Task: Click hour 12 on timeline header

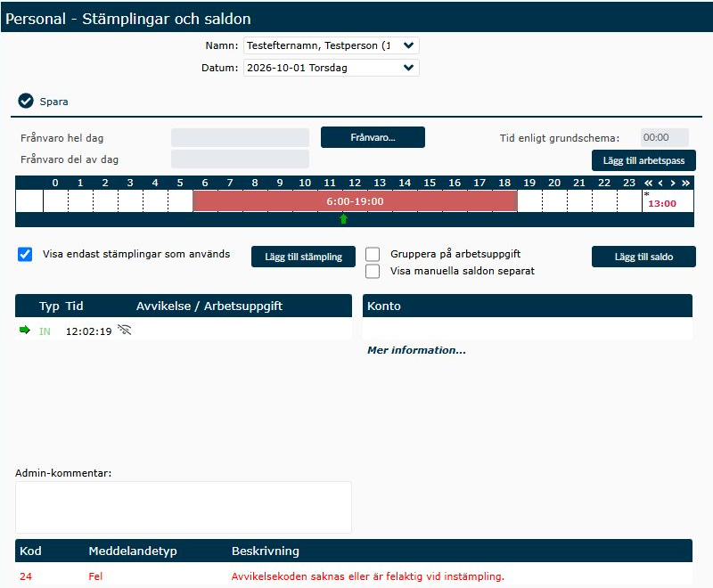Action: [355, 183]
